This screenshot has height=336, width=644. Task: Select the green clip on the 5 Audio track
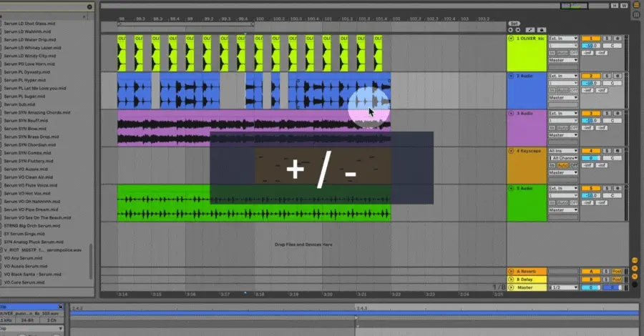(254, 203)
